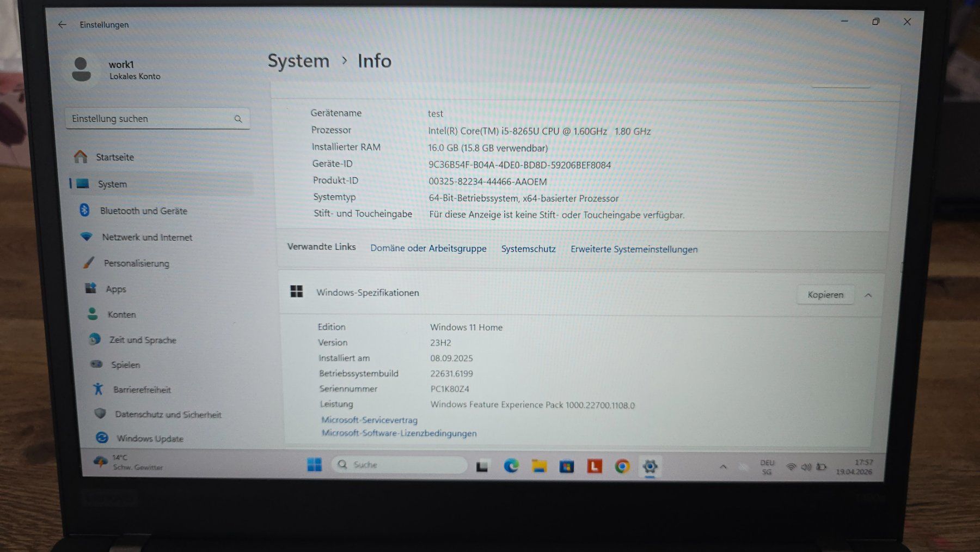Open Erweiterte Systemeinstellungen link

pos(634,250)
